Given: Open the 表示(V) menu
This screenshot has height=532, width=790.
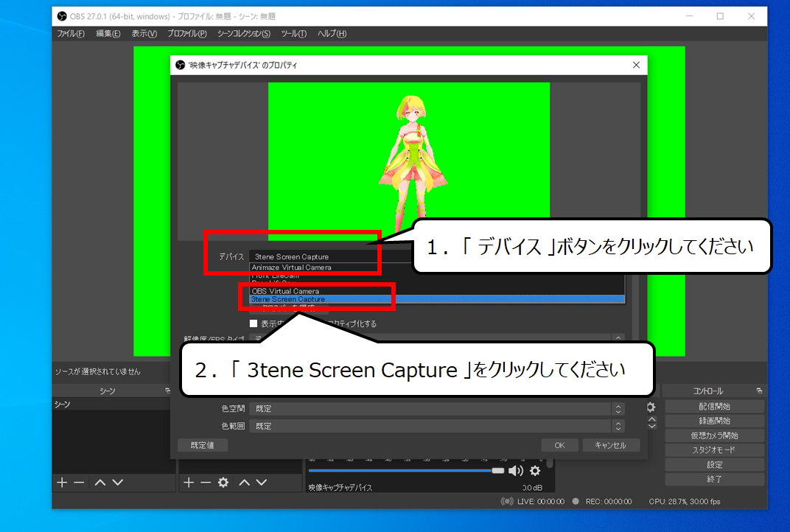Looking at the screenshot, I should [x=144, y=34].
